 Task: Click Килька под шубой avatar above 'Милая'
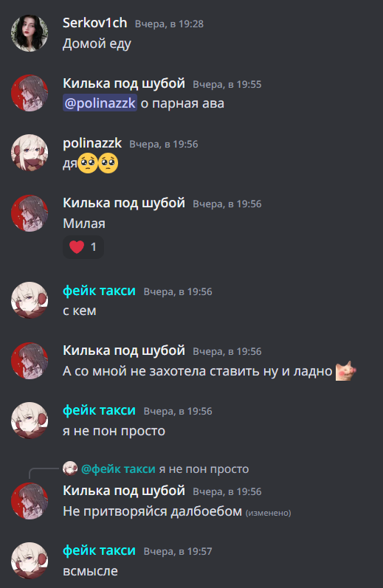pos(30,213)
